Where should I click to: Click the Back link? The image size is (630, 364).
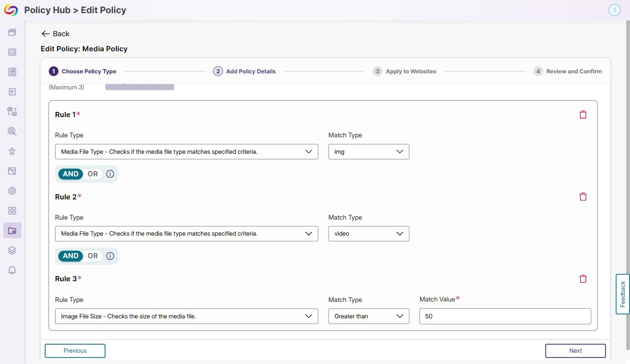(56, 34)
